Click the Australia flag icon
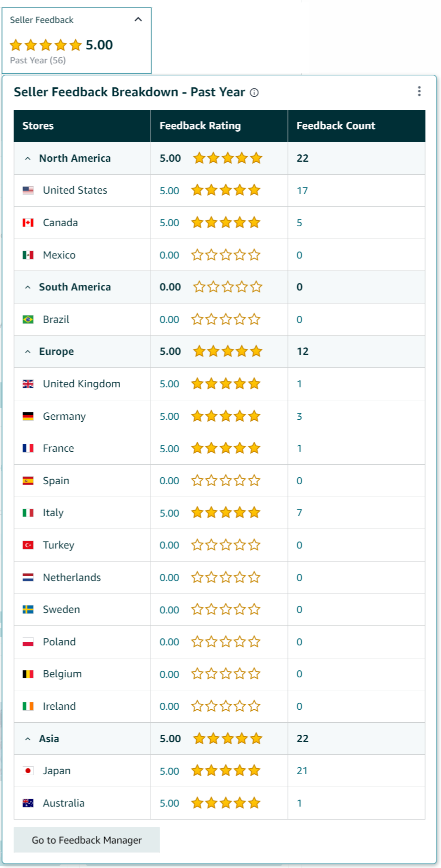 [28, 803]
